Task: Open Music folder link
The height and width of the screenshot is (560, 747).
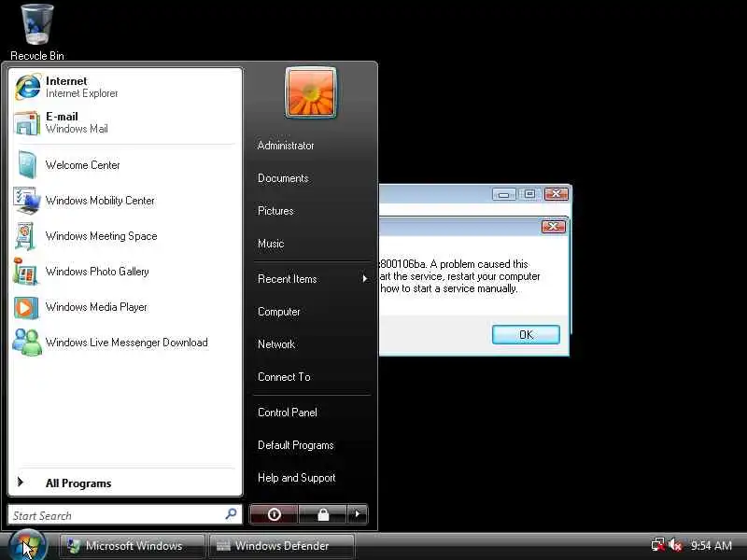Action: click(271, 244)
